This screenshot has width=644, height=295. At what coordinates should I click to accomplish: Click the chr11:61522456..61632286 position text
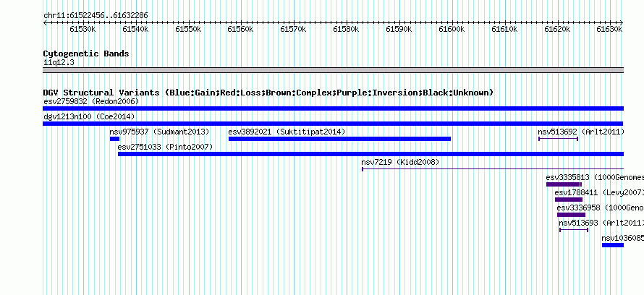click(96, 16)
